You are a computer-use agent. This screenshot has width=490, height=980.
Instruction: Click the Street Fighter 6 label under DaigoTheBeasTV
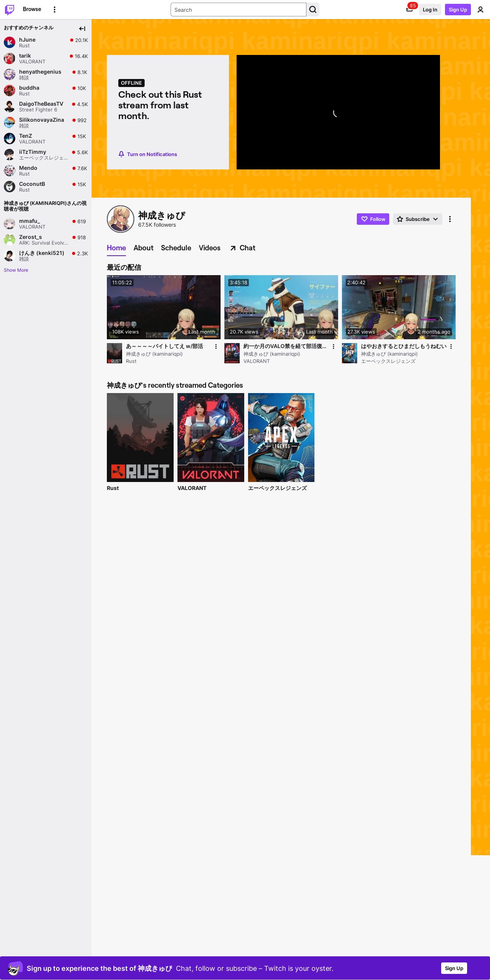coord(38,110)
